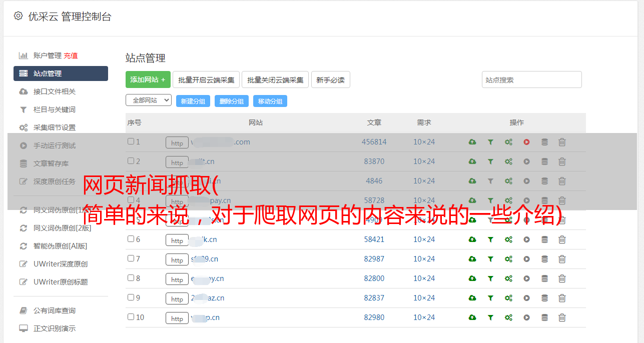The image size is (644, 343).
Task: Tick the checkbox for site row 2
Action: point(131,161)
